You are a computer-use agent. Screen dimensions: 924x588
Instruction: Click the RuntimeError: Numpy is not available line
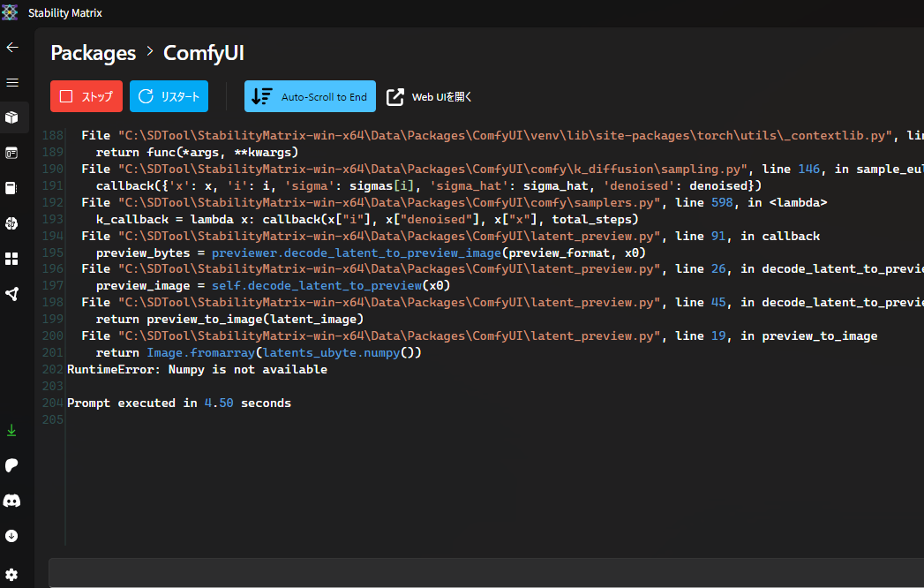(197, 370)
